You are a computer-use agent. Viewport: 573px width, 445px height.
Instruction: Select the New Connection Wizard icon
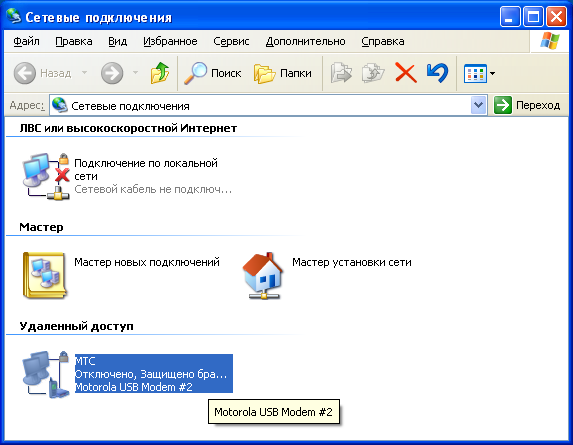tap(45, 275)
